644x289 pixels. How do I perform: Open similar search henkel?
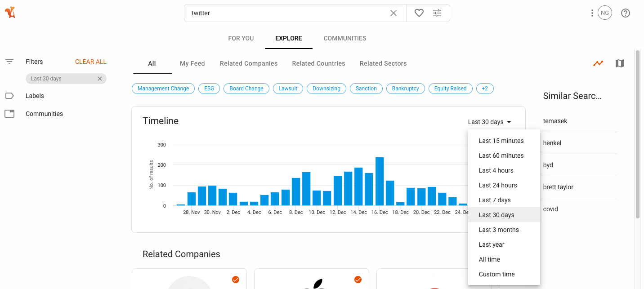click(x=552, y=143)
